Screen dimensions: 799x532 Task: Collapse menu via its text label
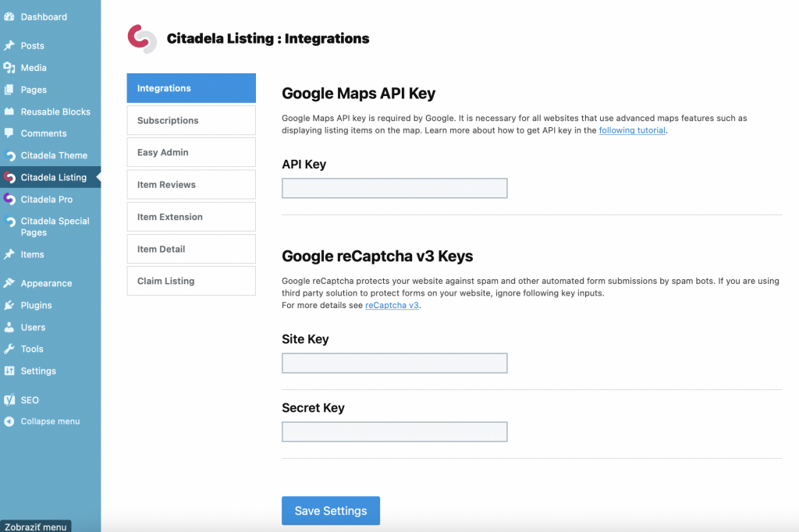pos(51,421)
